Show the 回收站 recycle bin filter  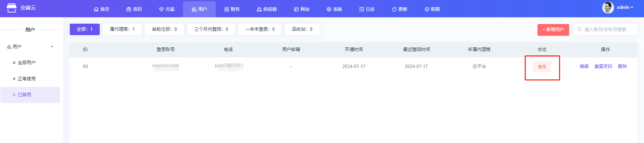pos(302,29)
